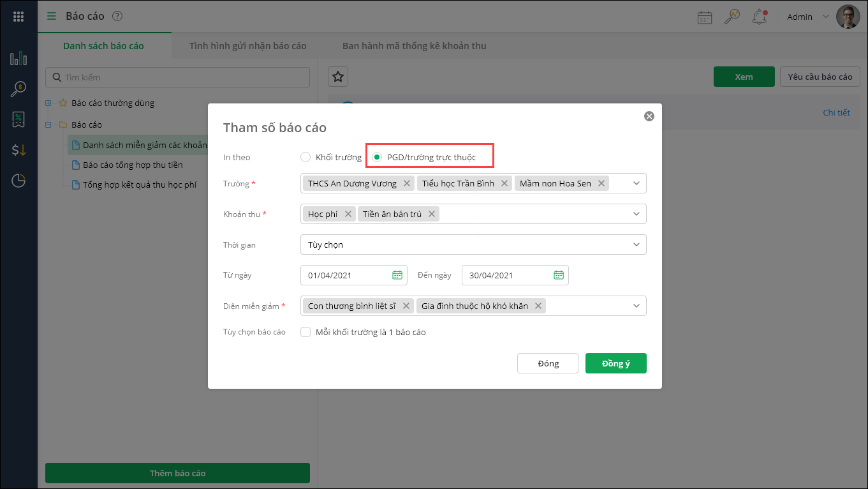Screen dimensions: 868x489
Task: Remove the THCS An Dương Vương tag
Action: [407, 183]
